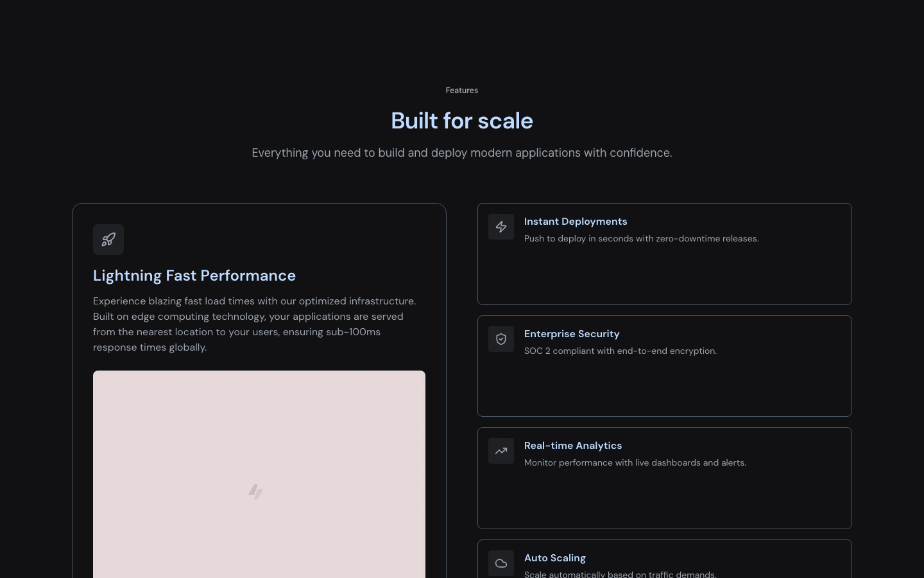Open the "Enterprise Security" feature title
The height and width of the screenshot is (578, 924).
click(572, 334)
